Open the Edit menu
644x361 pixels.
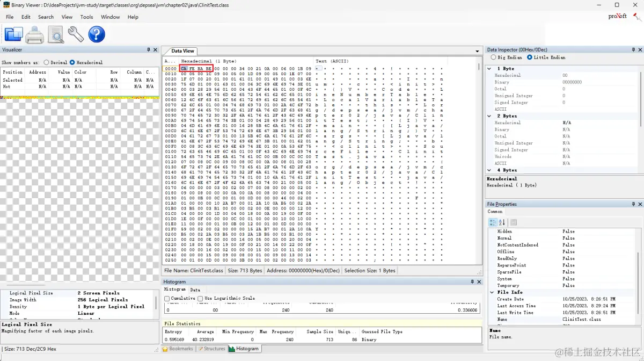click(26, 17)
